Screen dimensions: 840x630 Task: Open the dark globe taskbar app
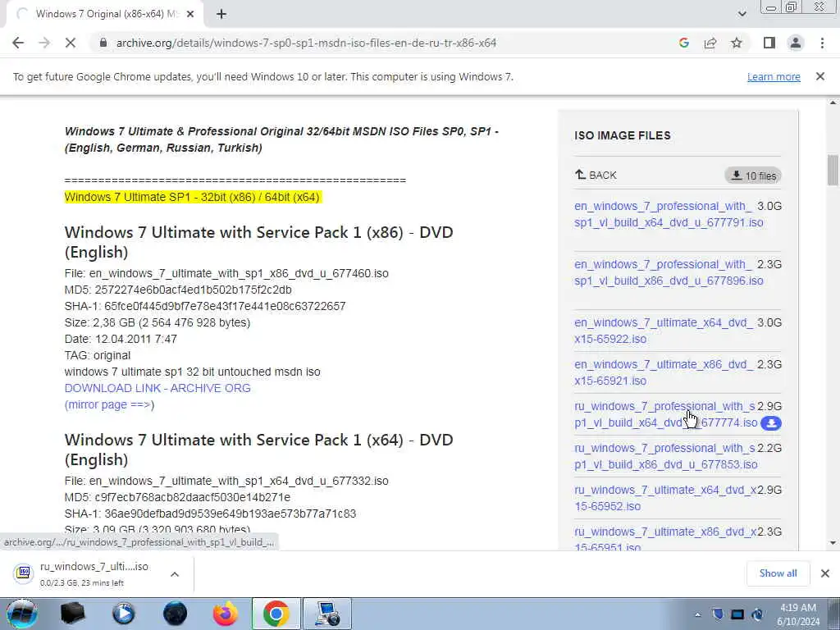point(175,614)
